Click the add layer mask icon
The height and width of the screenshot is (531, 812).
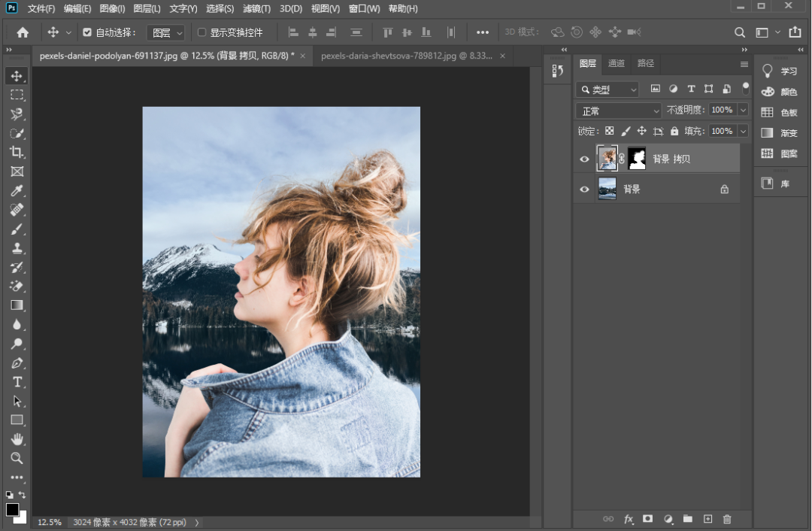point(647,519)
